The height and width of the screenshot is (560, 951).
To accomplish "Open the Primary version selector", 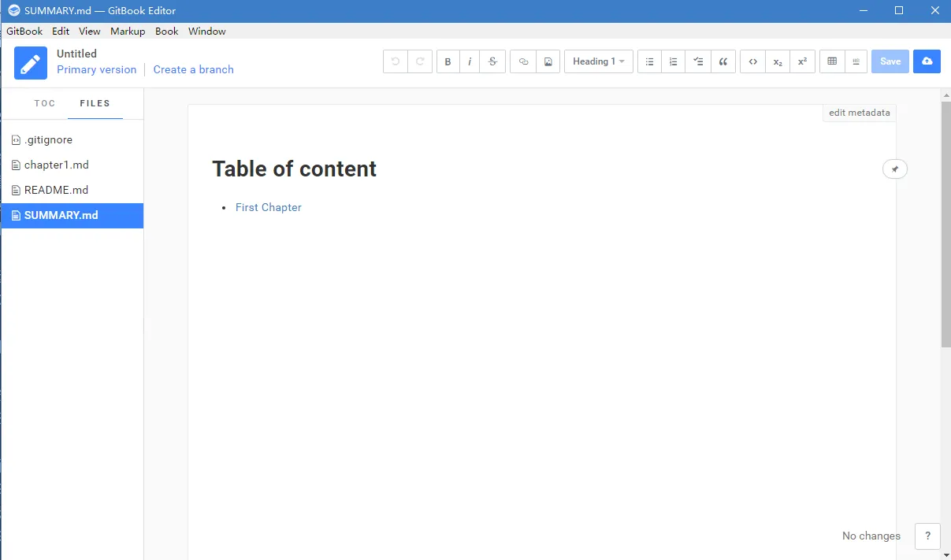I will 96,69.
